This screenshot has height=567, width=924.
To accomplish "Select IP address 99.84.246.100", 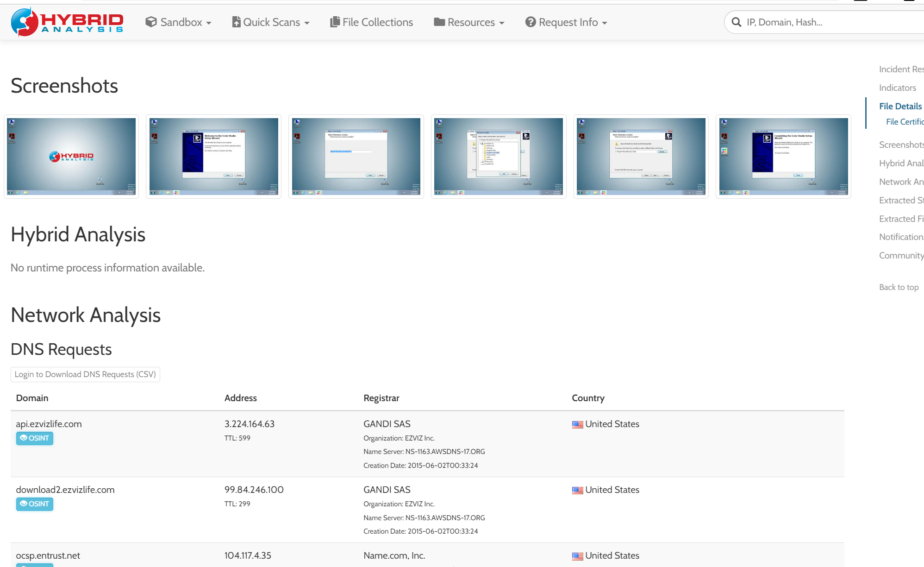I will [254, 490].
